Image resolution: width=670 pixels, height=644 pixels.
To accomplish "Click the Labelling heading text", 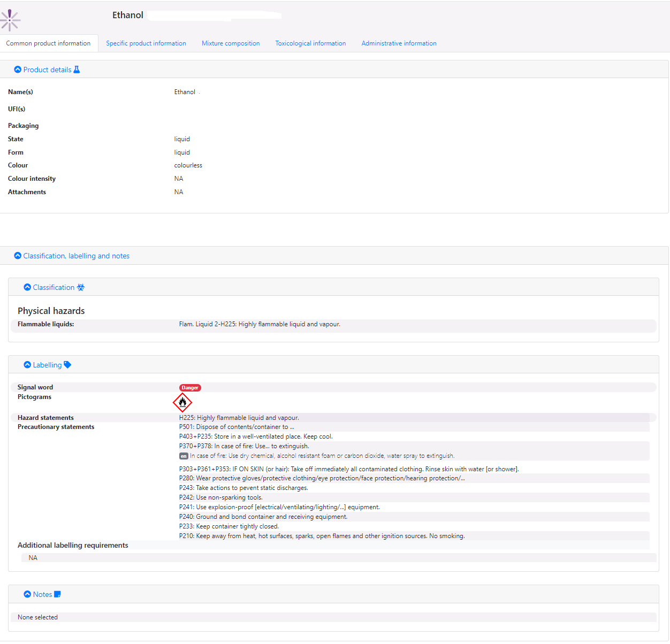I will point(47,365).
